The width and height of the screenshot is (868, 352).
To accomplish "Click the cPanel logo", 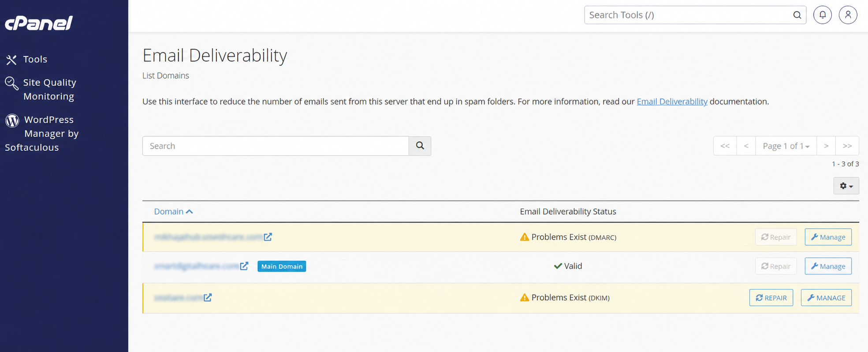I will (39, 23).
